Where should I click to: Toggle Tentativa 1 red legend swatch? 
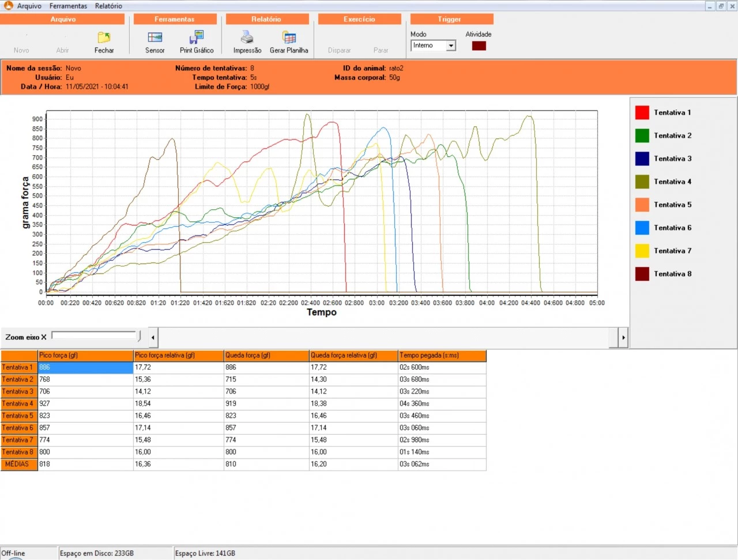tap(642, 112)
